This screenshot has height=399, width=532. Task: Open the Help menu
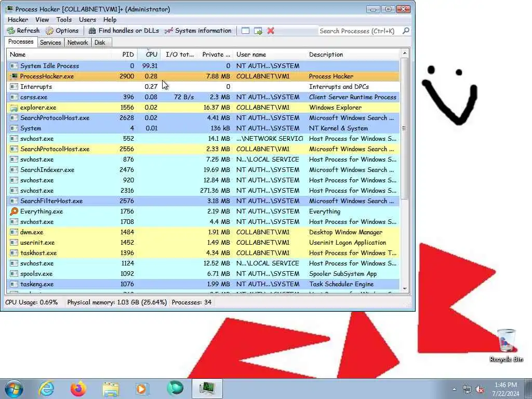[110, 20]
